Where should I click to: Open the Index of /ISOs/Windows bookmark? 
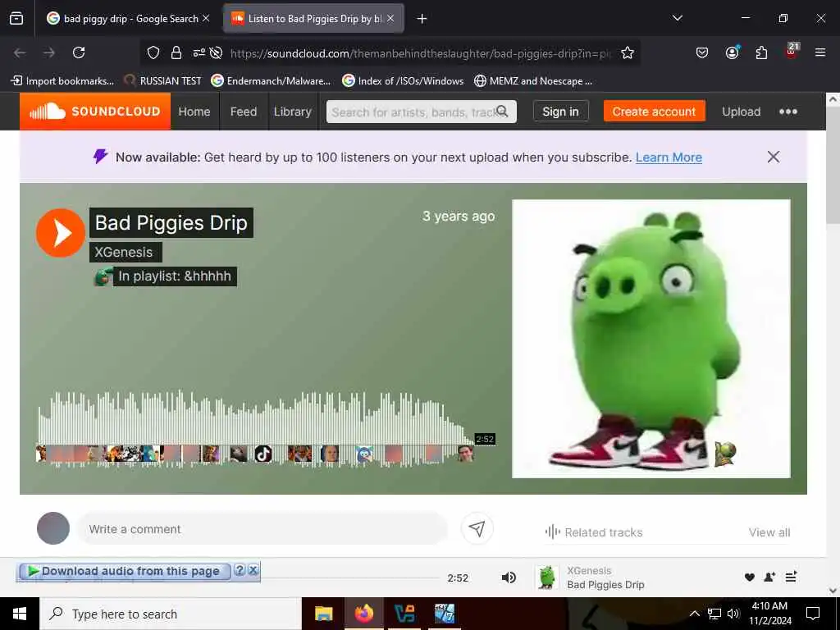[403, 81]
